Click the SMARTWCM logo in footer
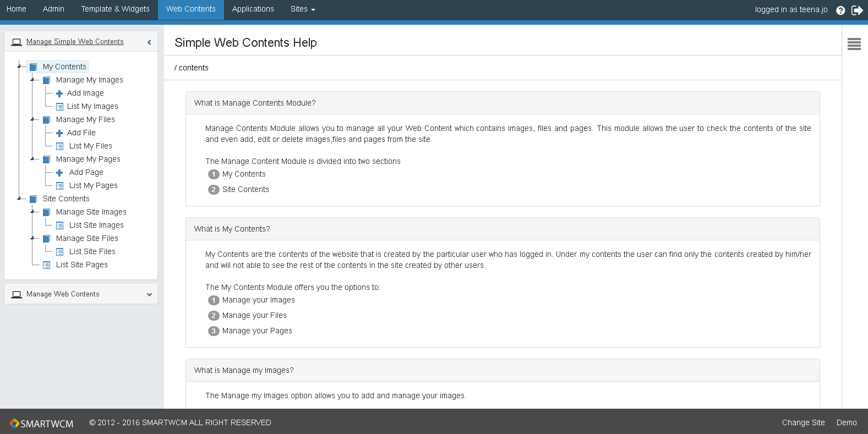Viewport: 868px width, 434px height. [42, 424]
